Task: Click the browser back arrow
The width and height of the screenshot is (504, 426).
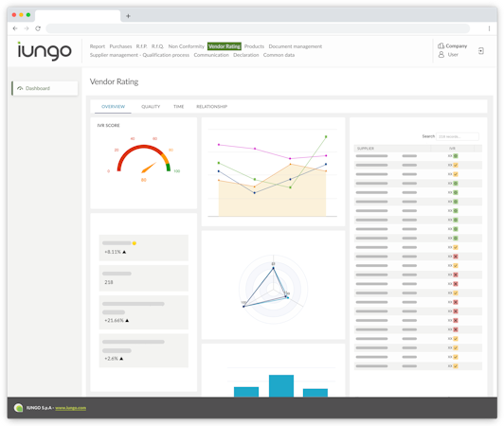Action: tap(15, 28)
